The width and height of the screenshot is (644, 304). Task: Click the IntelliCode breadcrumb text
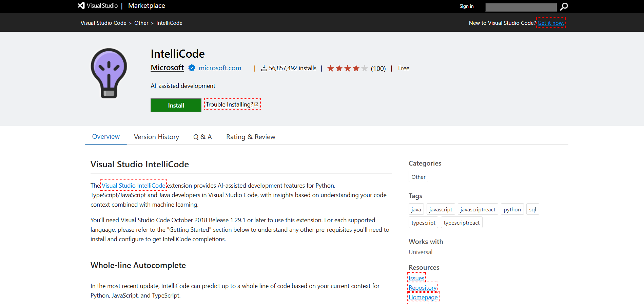pyautogui.click(x=169, y=23)
